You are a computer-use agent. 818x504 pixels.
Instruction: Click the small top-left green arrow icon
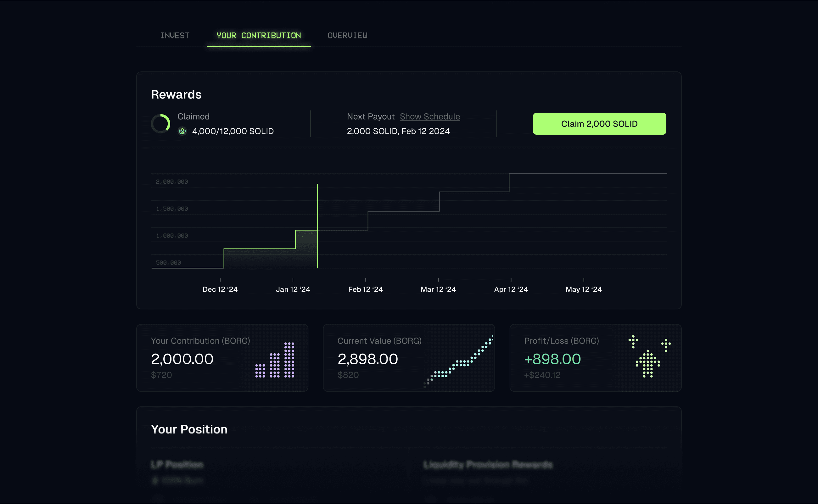click(633, 341)
